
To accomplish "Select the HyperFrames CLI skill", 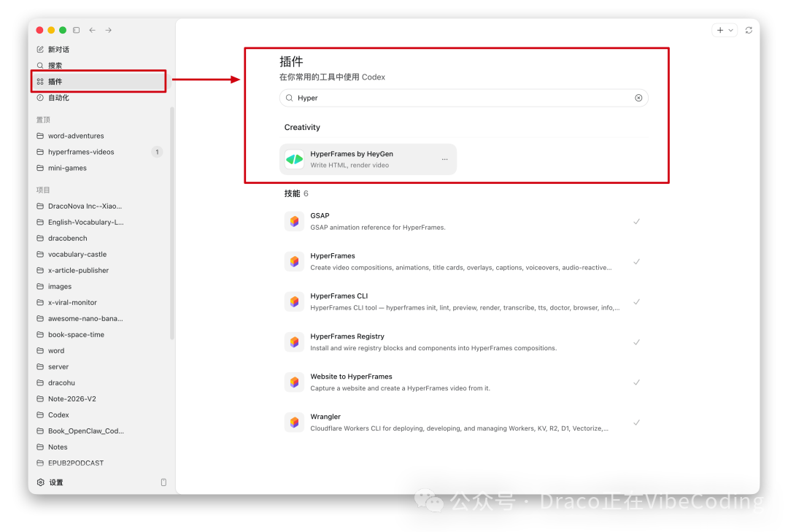I will pyautogui.click(x=464, y=302).
